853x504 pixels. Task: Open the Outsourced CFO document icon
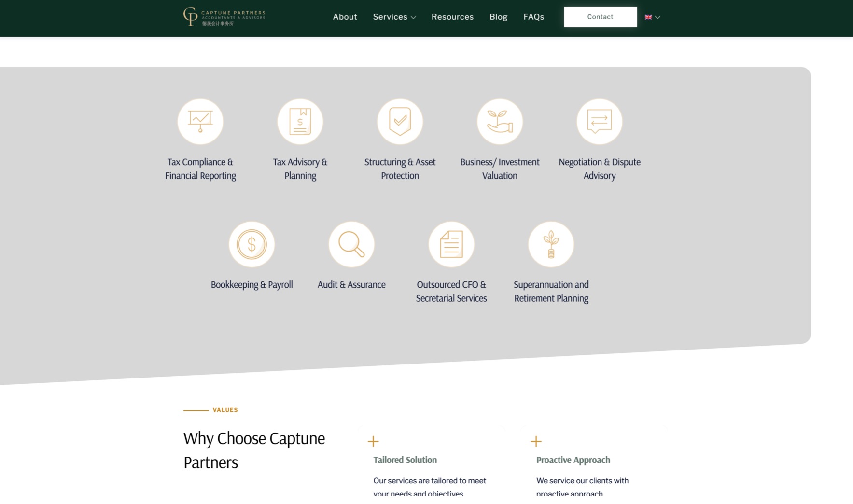(x=451, y=244)
